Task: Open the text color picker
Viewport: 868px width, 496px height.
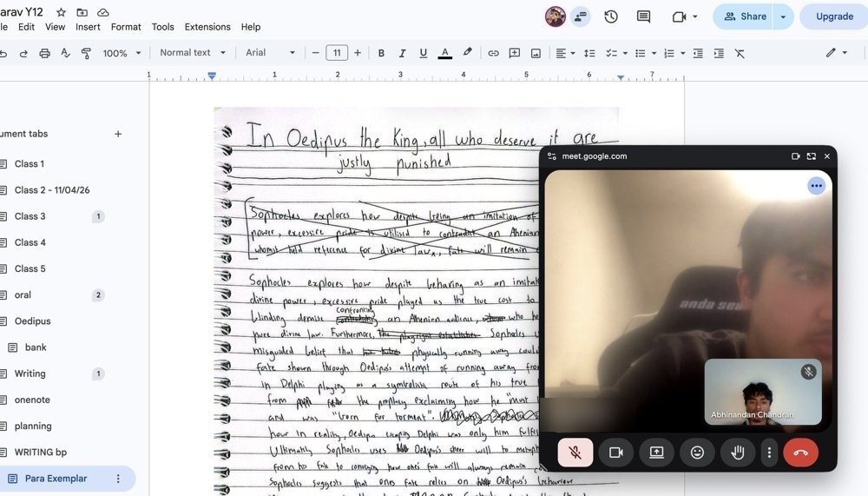Action: (444, 53)
